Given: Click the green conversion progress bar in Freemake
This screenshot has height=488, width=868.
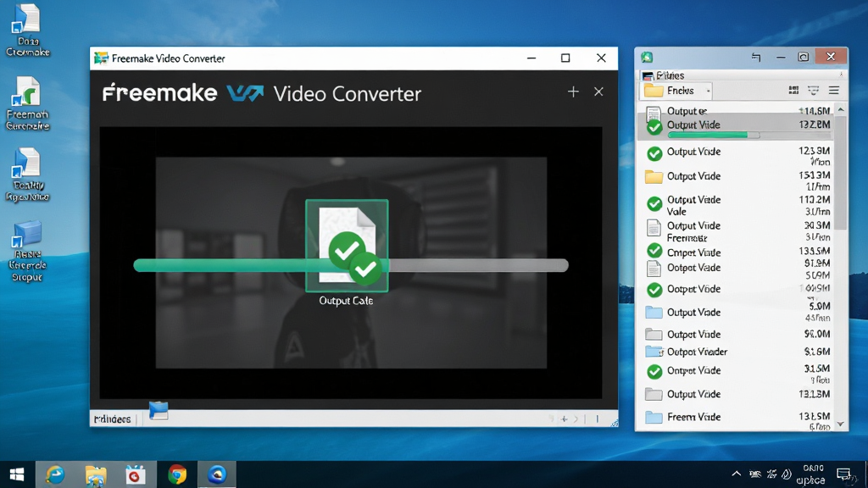Looking at the screenshot, I should (351, 265).
